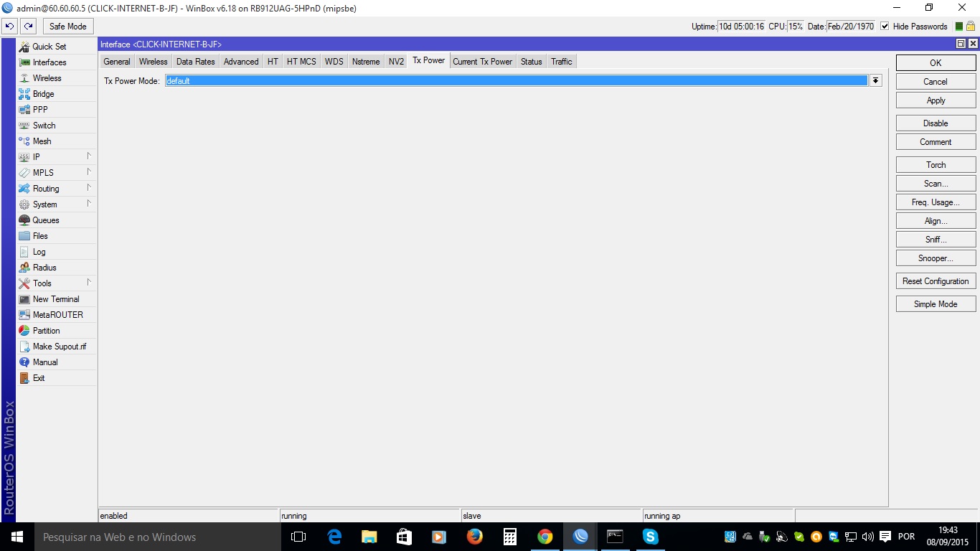The image size is (980, 551).
Task: Click the Apply button
Action: (936, 100)
